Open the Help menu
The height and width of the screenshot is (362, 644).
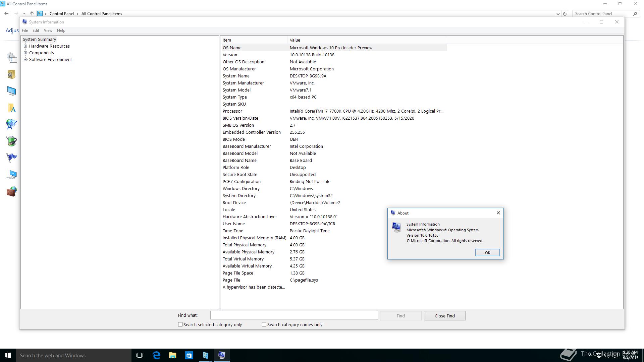pos(61,31)
